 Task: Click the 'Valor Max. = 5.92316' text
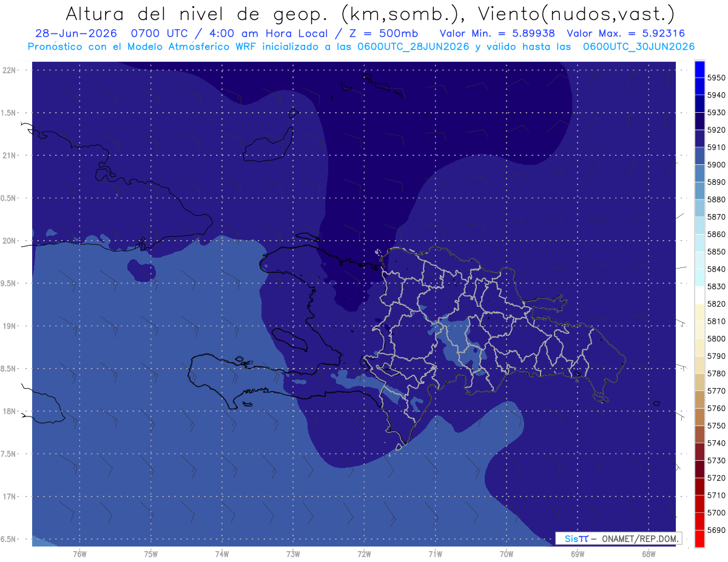[x=626, y=33]
